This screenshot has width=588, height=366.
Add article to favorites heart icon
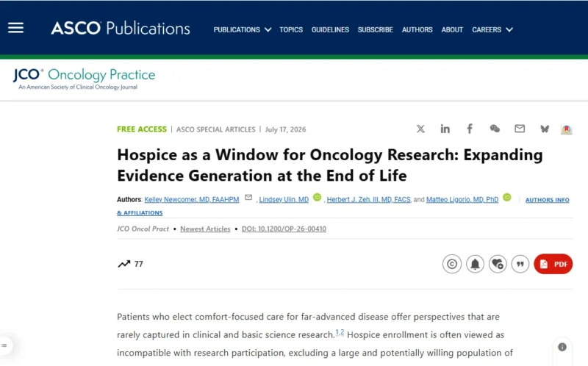point(498,264)
